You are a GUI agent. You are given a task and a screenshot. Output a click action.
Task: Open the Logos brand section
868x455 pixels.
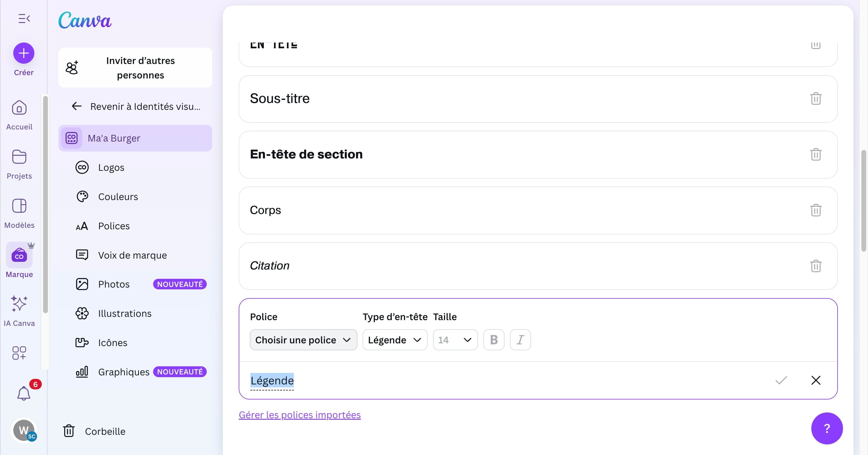[x=111, y=167]
